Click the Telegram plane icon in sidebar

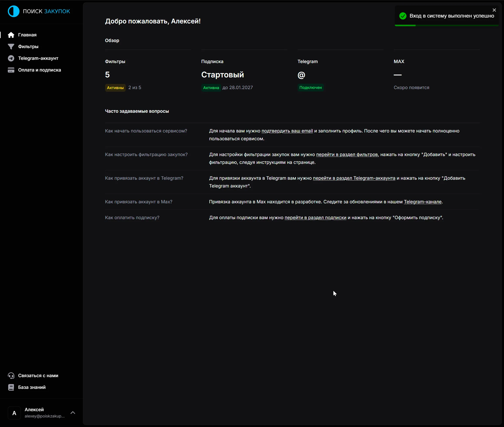click(x=11, y=58)
